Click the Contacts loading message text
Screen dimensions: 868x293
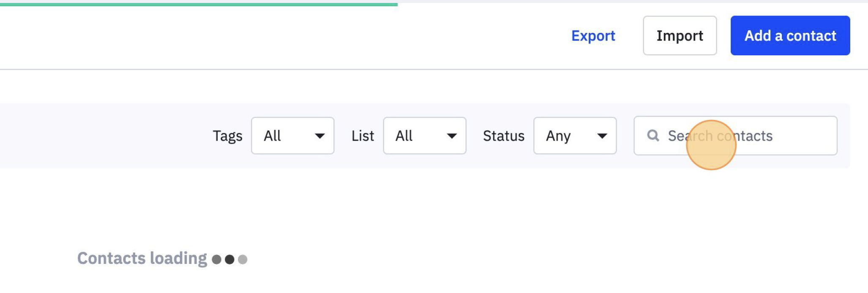[x=142, y=258]
